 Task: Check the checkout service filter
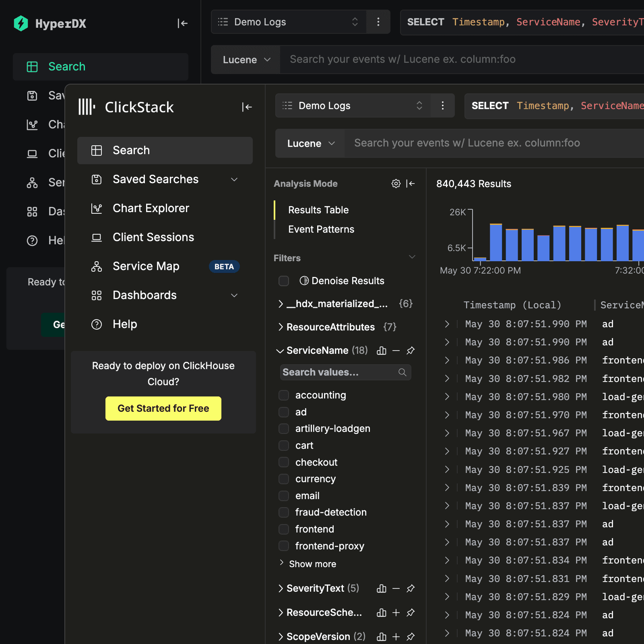point(284,462)
